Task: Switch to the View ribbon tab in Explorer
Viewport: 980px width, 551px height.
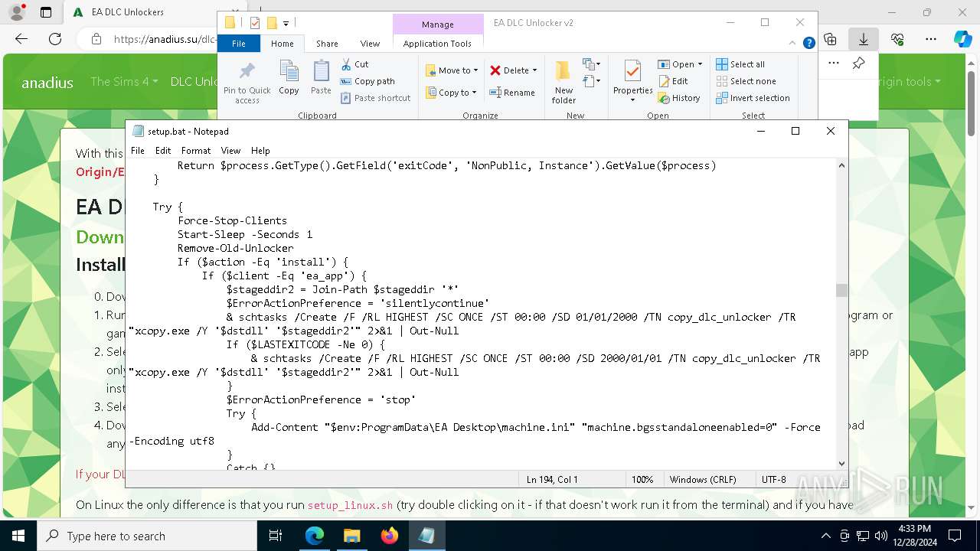Action: coord(370,44)
